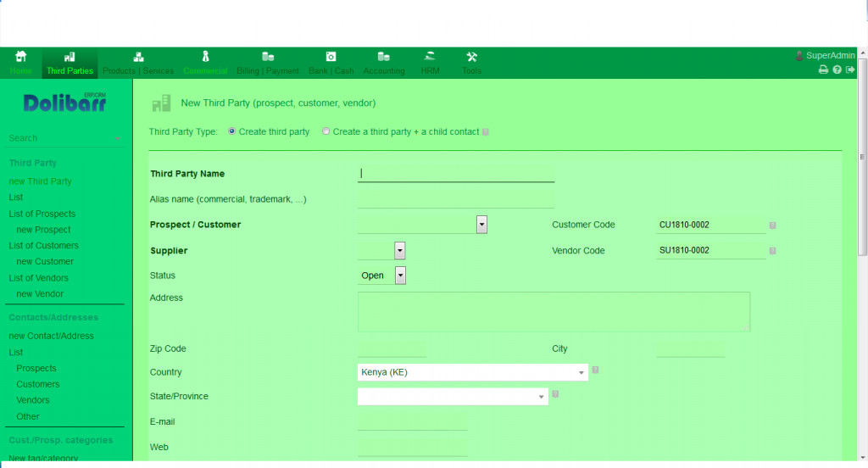Open 'new Prospect' sidebar link
The height and width of the screenshot is (468, 868).
pyautogui.click(x=43, y=229)
